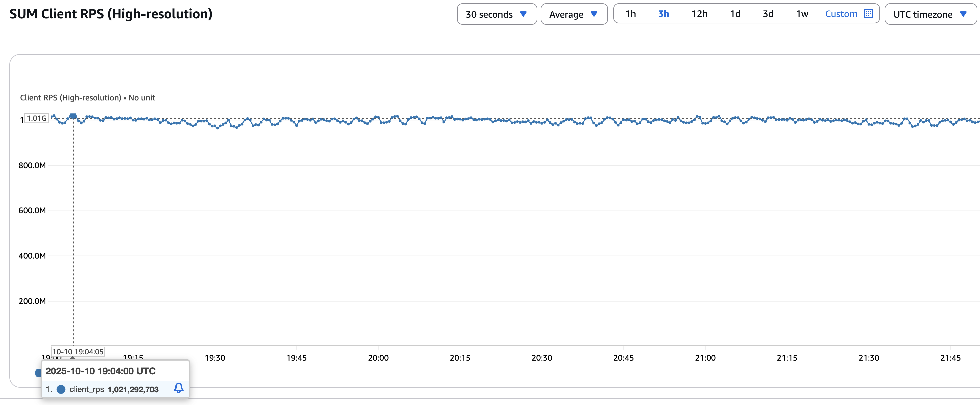Image resolution: width=980 pixels, height=405 pixels.
Task: Choose the 1d time range
Action: (735, 14)
